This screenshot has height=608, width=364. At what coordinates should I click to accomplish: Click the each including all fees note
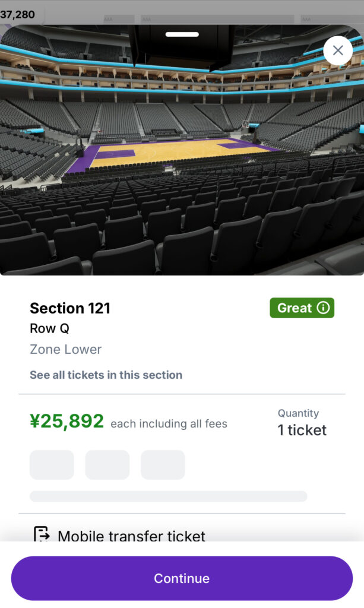tap(169, 424)
